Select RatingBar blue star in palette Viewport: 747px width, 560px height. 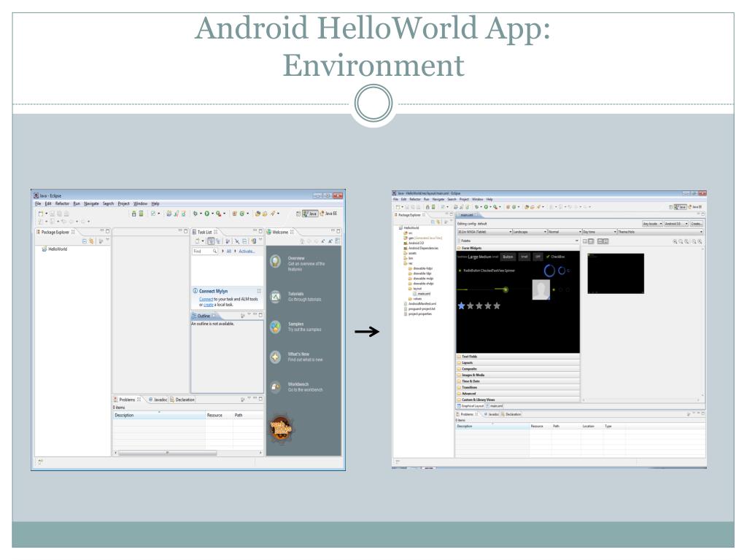click(461, 306)
